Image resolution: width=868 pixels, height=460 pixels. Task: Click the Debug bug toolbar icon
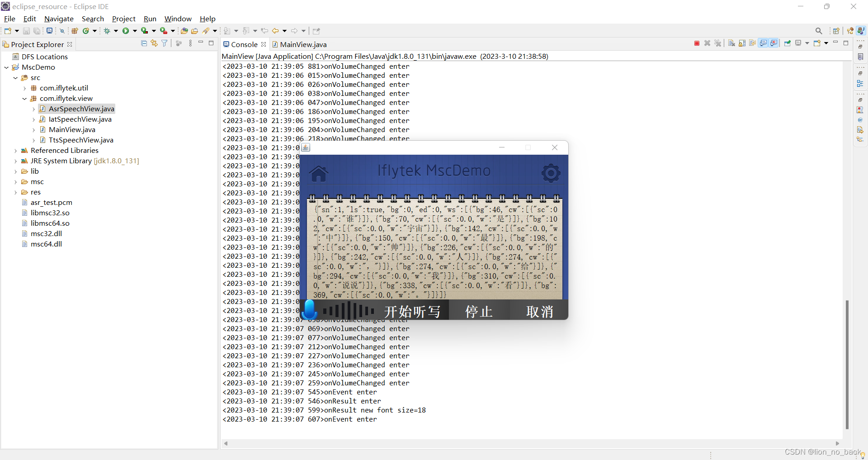(x=107, y=31)
